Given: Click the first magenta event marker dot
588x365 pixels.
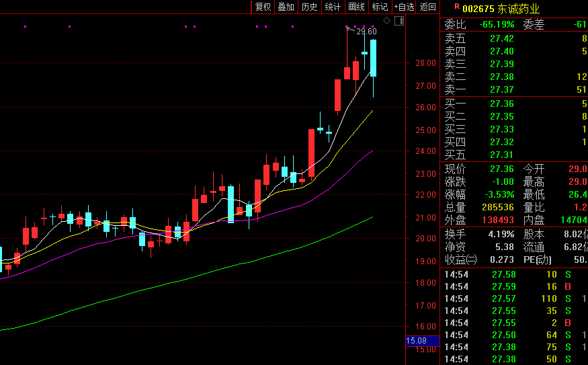Looking at the screenshot, I should (25, 27).
